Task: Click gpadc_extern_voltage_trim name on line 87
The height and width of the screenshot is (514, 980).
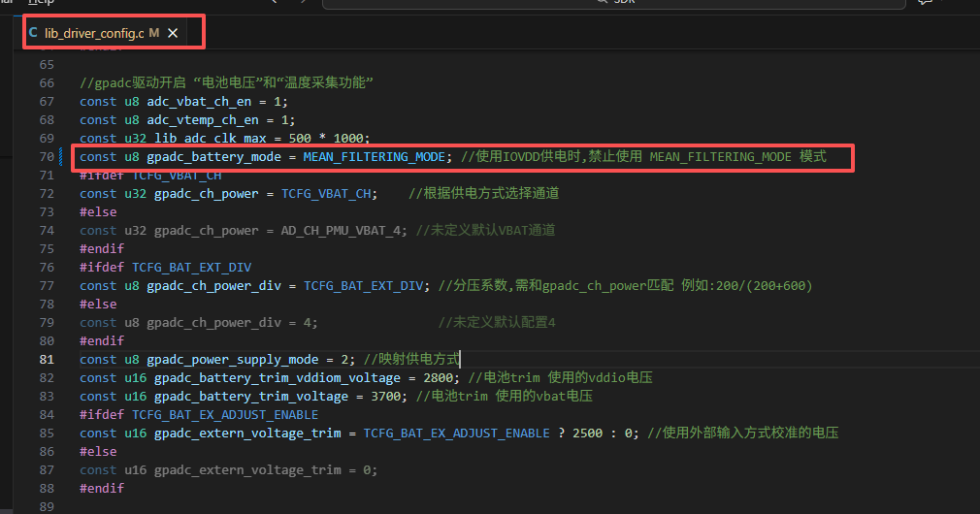Action: (247, 469)
